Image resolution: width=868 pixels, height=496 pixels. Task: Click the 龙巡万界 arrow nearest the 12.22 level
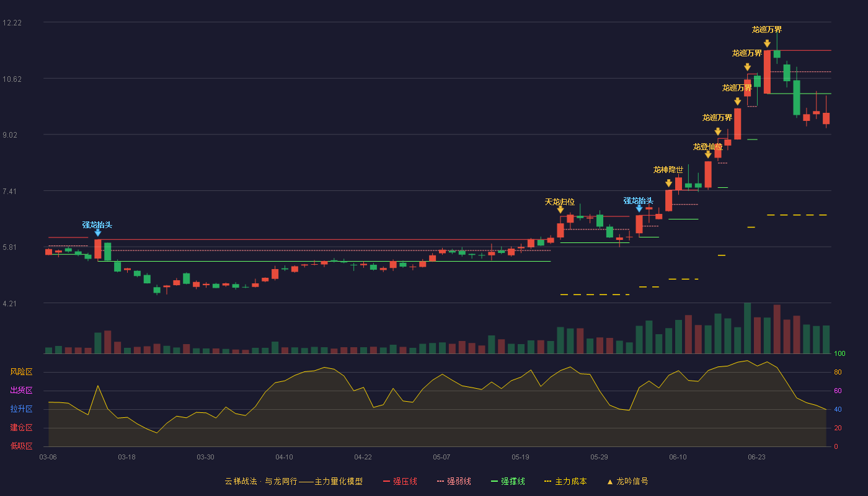click(767, 43)
